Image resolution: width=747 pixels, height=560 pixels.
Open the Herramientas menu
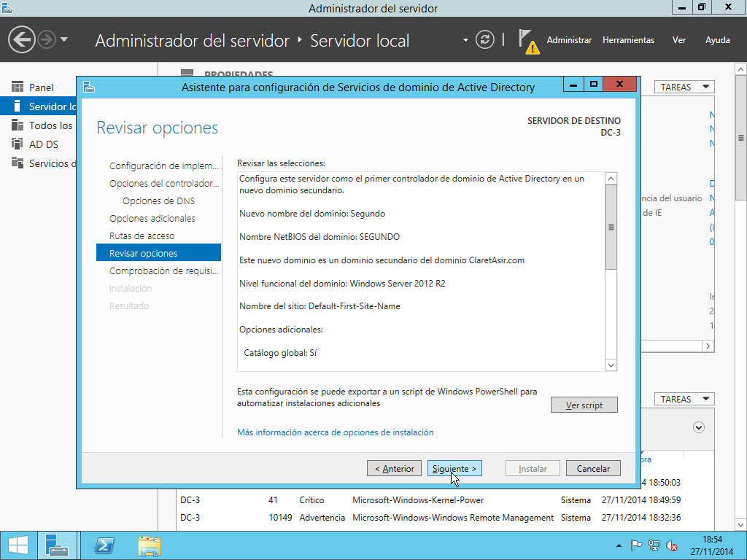click(628, 40)
